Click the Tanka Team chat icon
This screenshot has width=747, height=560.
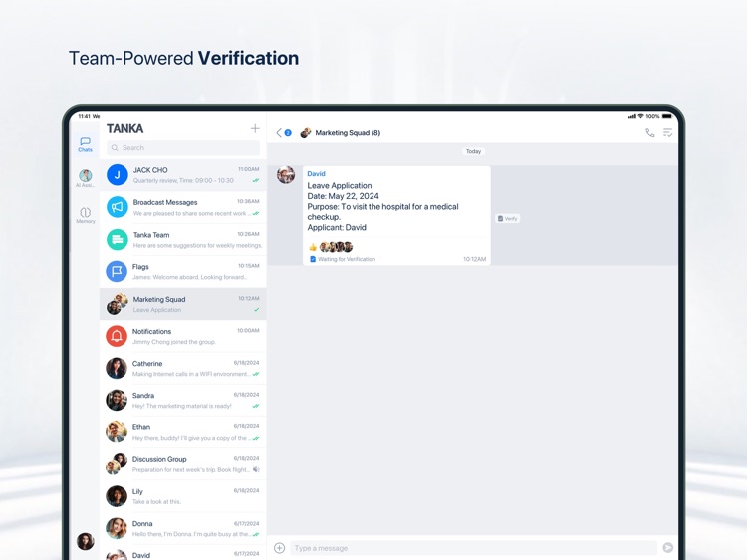[x=117, y=240]
